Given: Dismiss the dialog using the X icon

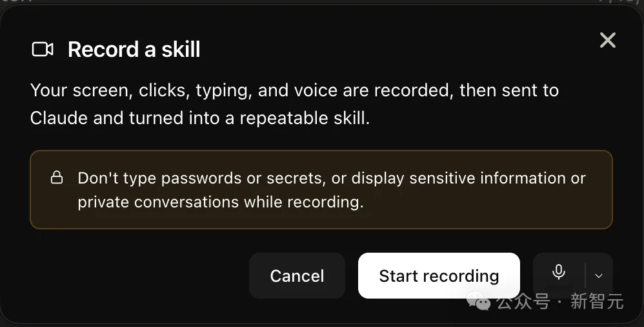Looking at the screenshot, I should click(x=607, y=40).
